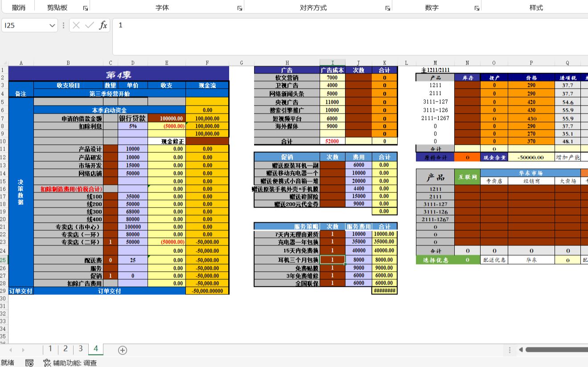Select 赠送碎屏险 promotion label
This screenshot has height=367, width=588.
[287, 196]
